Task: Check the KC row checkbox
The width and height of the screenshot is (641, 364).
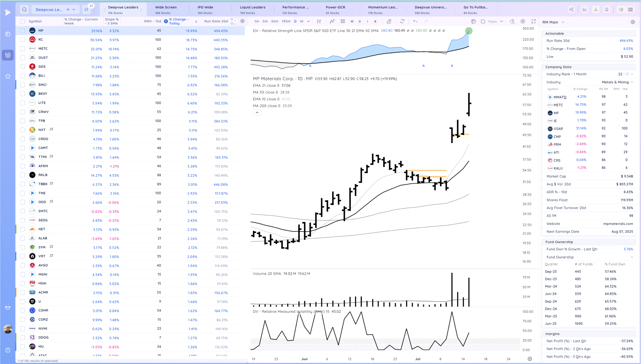Action: (23, 40)
